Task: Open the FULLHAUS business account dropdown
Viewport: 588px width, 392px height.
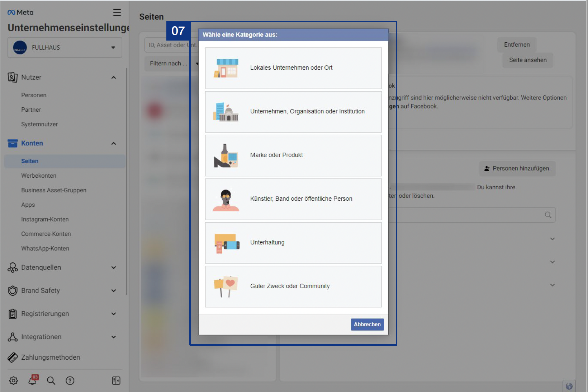Action: [x=65, y=47]
